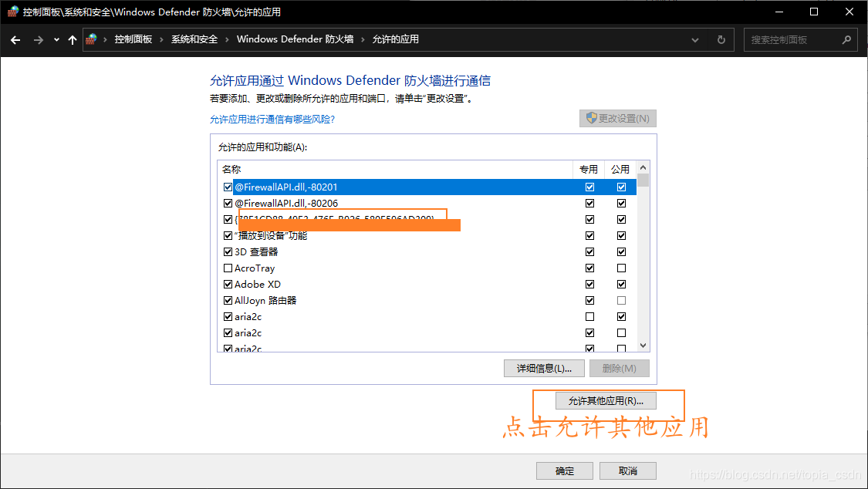Go back using the back arrow

click(x=15, y=40)
